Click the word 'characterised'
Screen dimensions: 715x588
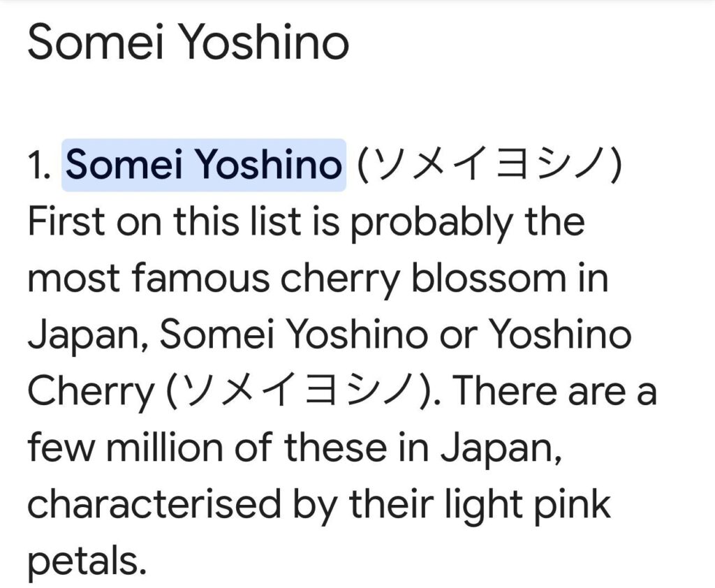pos(154,505)
